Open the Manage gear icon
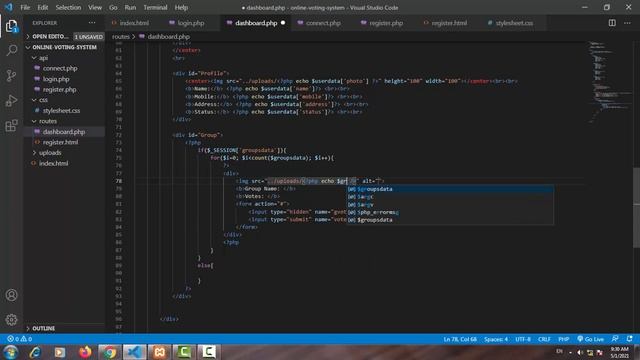 11,320
